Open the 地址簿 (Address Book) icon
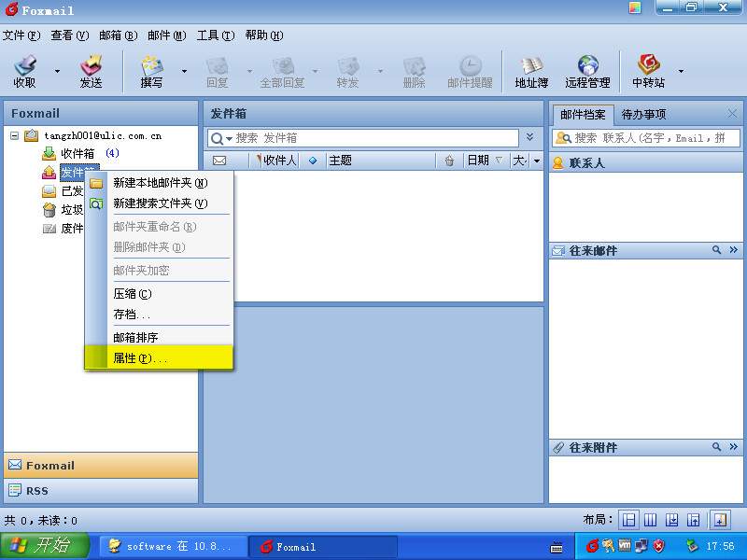The width and height of the screenshot is (747, 560). pos(531,71)
